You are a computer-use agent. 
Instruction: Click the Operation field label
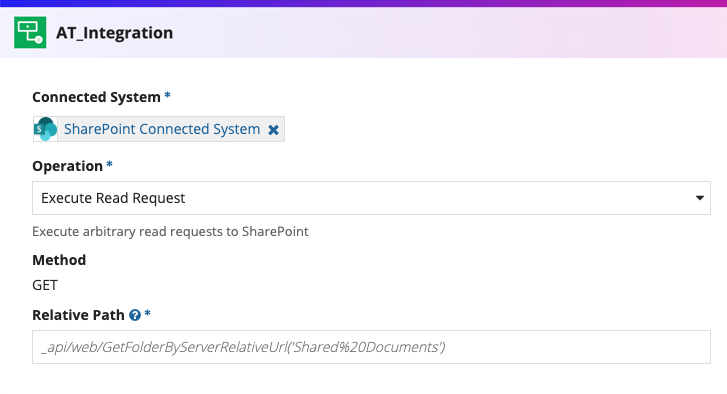coord(67,166)
